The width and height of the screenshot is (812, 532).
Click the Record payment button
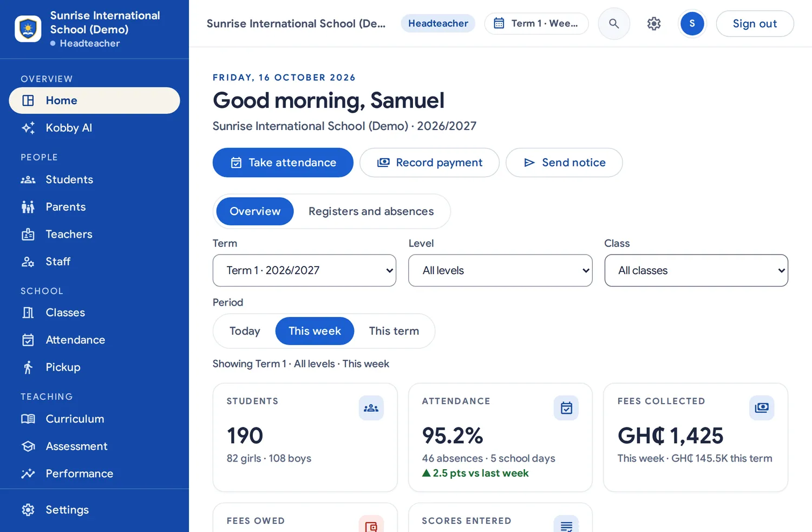pyautogui.click(x=429, y=163)
